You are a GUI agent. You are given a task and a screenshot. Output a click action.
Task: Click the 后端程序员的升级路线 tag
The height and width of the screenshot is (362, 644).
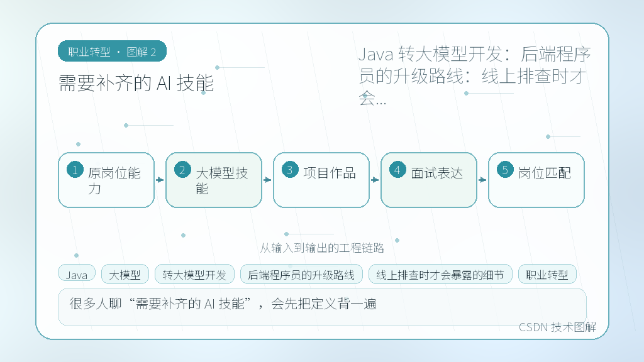tap(301, 275)
